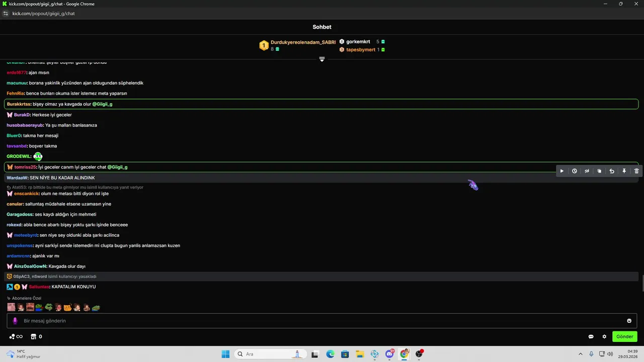644x362 pixels.
Task: Click username Saltuntas in chat
Action: click(39, 287)
